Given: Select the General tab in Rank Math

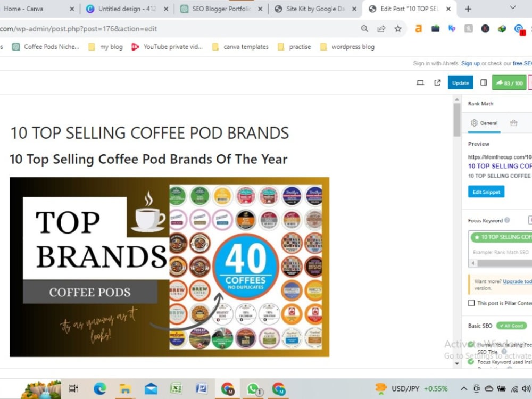Looking at the screenshot, I should coord(484,123).
